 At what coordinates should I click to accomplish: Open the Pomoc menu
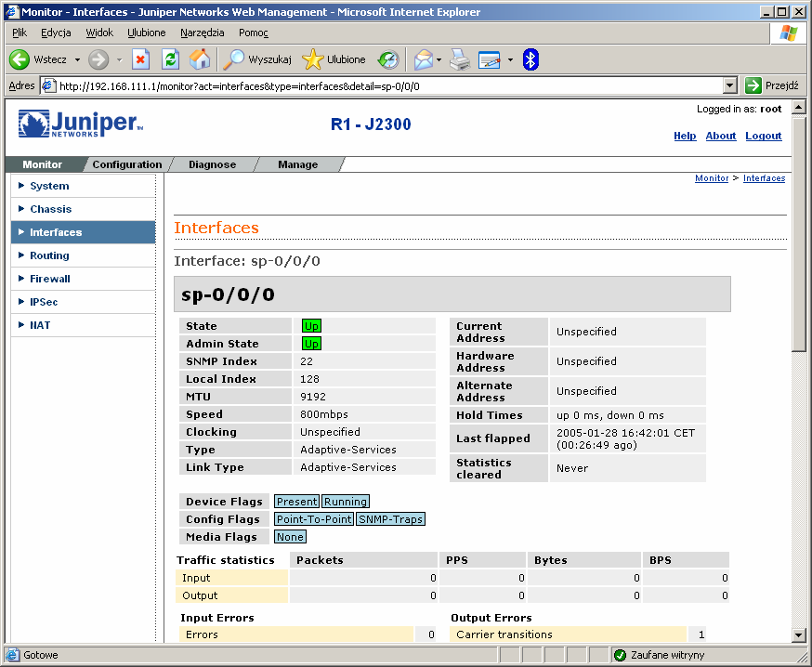[254, 33]
